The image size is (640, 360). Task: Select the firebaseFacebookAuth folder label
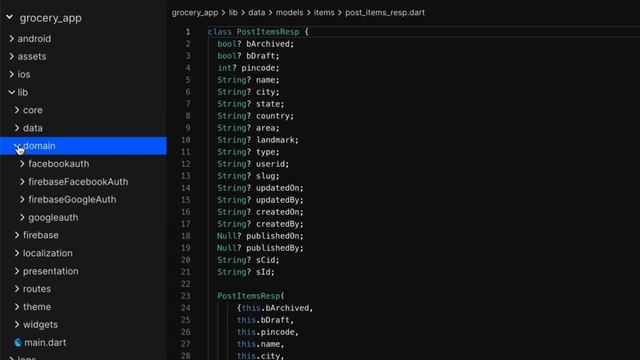pos(78,182)
